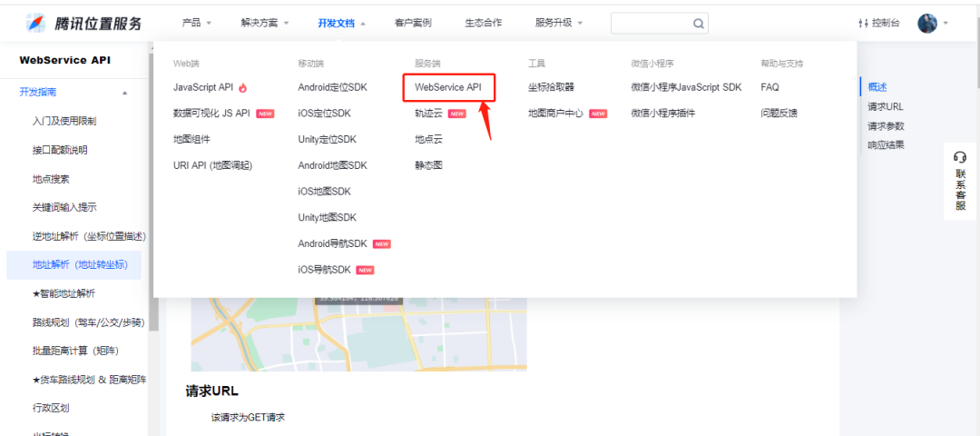Jump to 请求参数 in page outline
The width and height of the screenshot is (980, 436).
coord(887,126)
